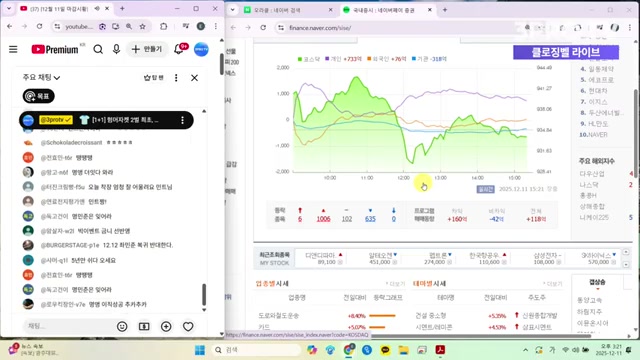
Task: Click the Super Chat dollar icon
Action: [144, 326]
